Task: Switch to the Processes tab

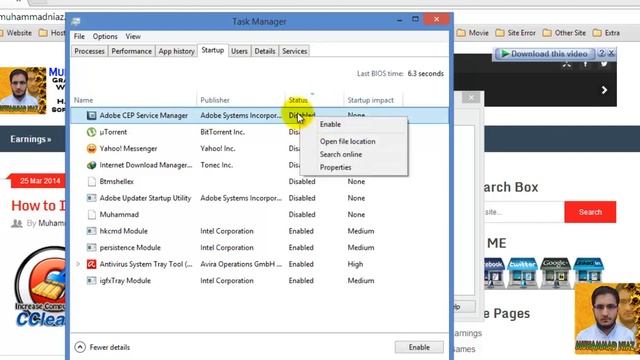Action: coord(89,51)
